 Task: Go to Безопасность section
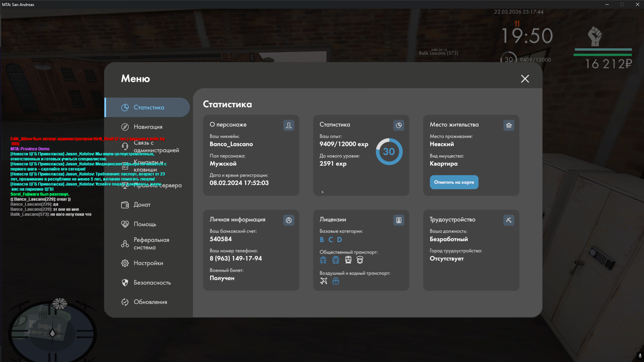[x=152, y=282]
